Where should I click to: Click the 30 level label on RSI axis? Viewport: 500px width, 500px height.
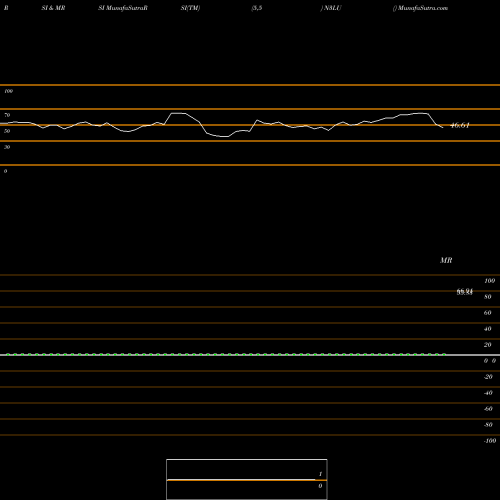pos(7,147)
